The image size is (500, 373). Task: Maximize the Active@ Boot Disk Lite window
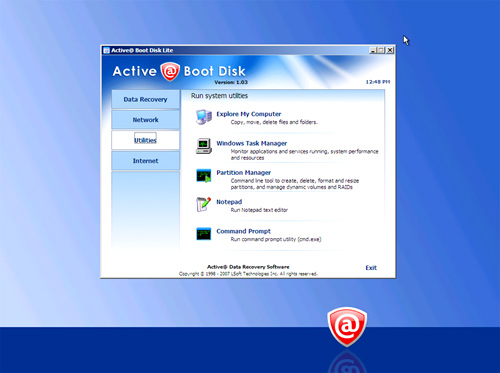click(381, 50)
